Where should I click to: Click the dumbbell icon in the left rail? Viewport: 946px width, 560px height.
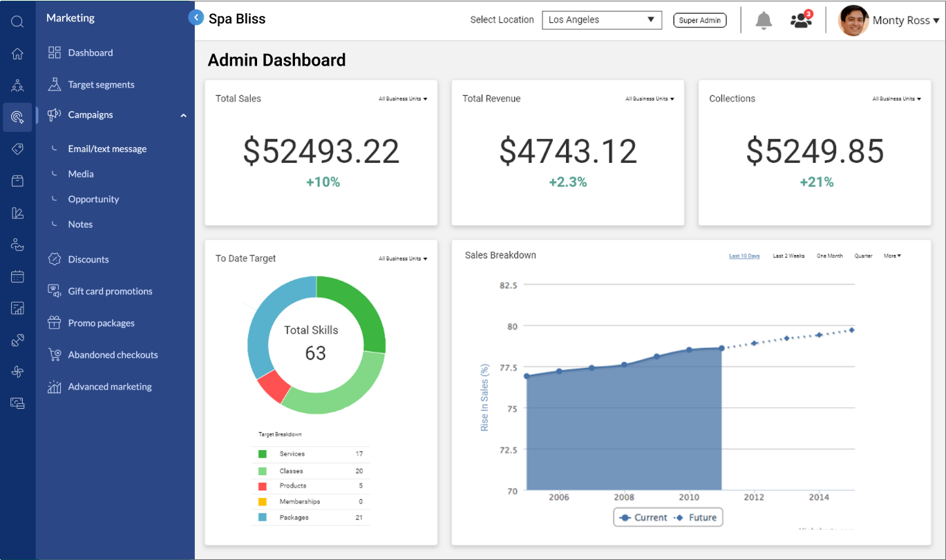17,340
